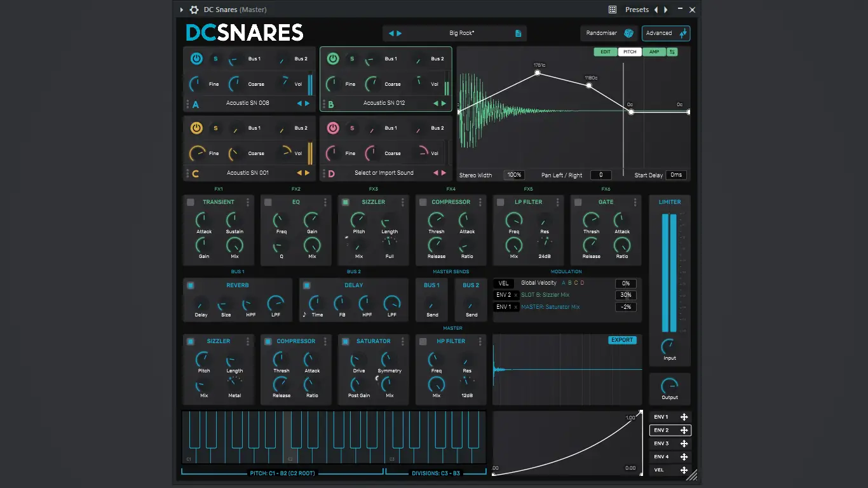Click the Randomiser dice icon

628,33
